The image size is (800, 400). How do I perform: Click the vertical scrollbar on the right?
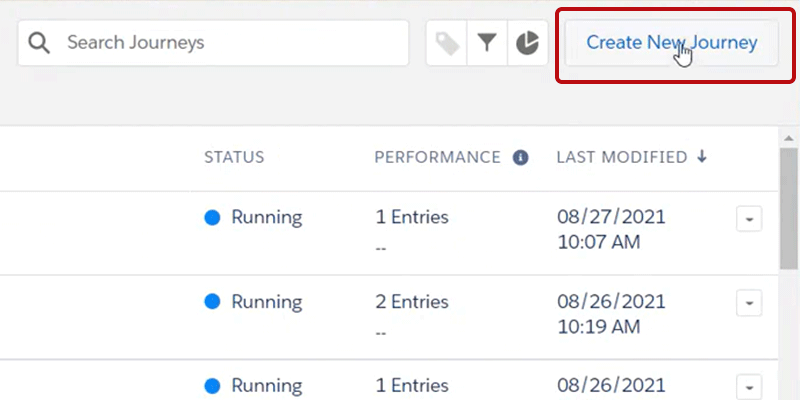click(x=788, y=210)
